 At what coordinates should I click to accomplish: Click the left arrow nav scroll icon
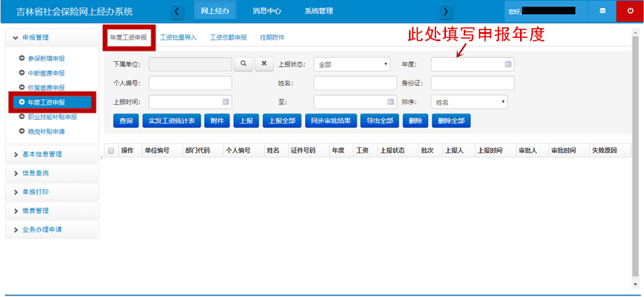[176, 11]
